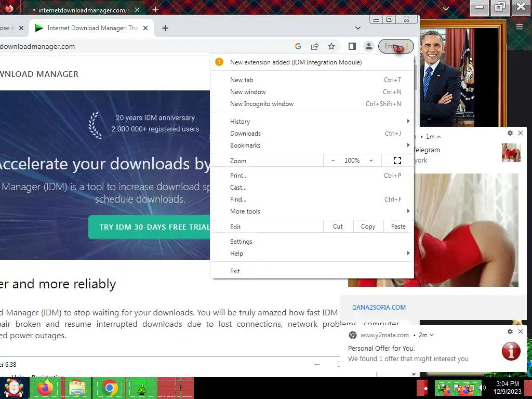The height and width of the screenshot is (399, 532).
Task: Bookmark this page with the star icon
Action: 331,46
